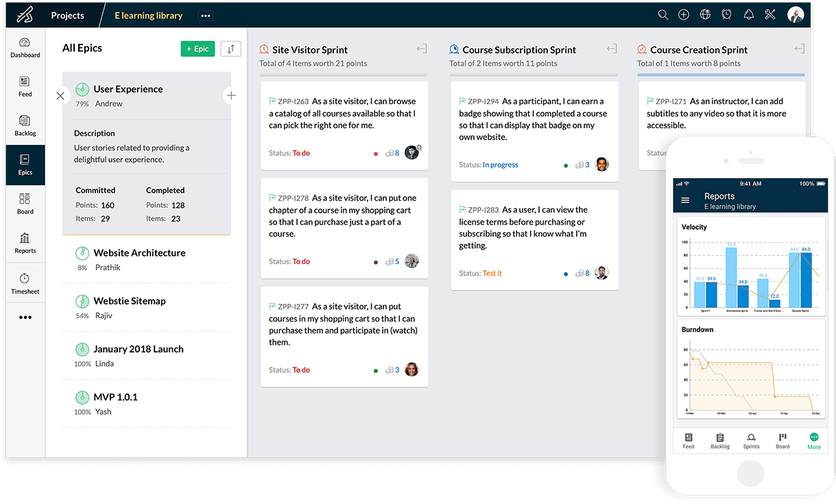The height and width of the screenshot is (504, 836).
Task: Select Epics in the left sidebar
Action: [25, 165]
